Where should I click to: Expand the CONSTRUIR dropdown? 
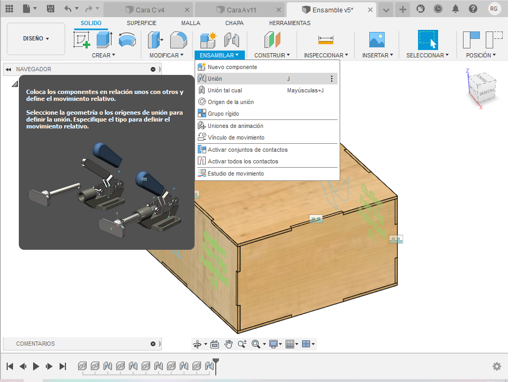pyautogui.click(x=272, y=55)
